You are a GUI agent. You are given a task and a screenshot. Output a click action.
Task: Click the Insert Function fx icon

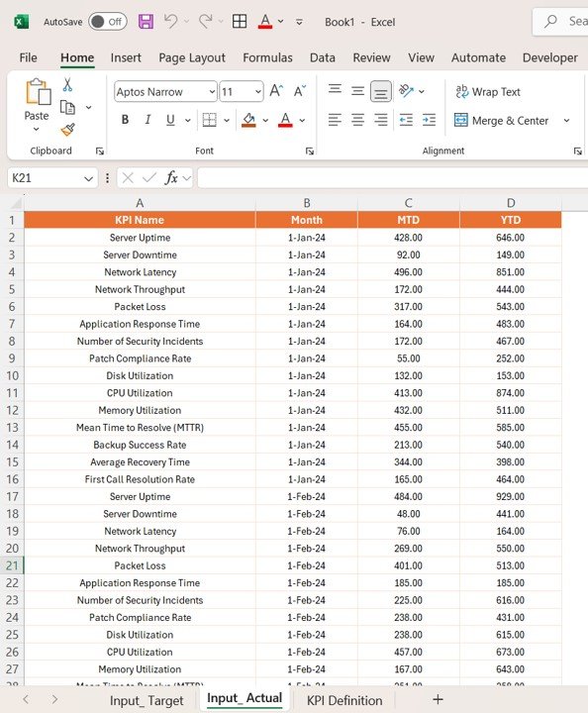point(171,178)
